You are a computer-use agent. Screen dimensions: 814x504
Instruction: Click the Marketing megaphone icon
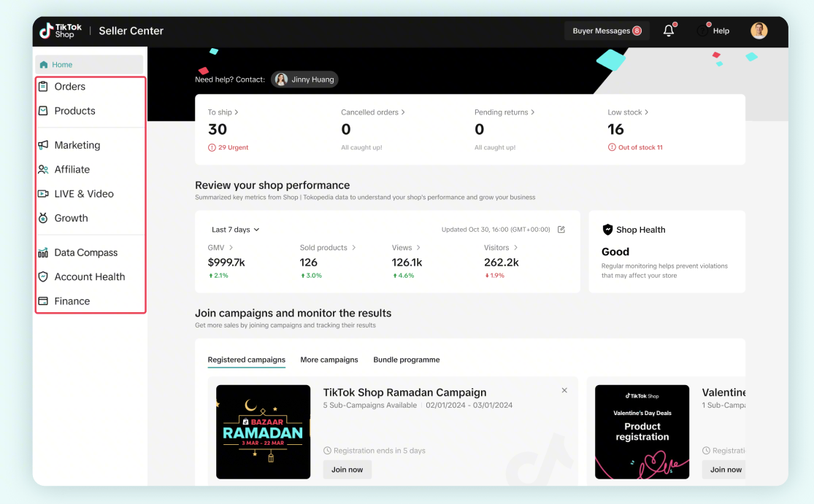click(43, 145)
